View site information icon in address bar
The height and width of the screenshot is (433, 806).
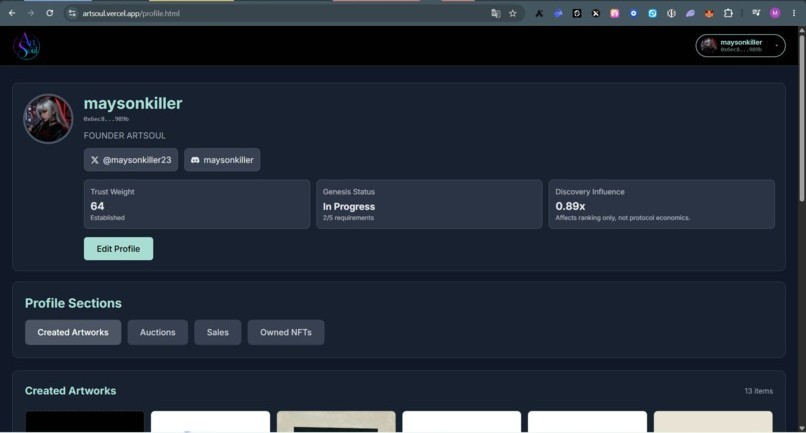click(72, 13)
